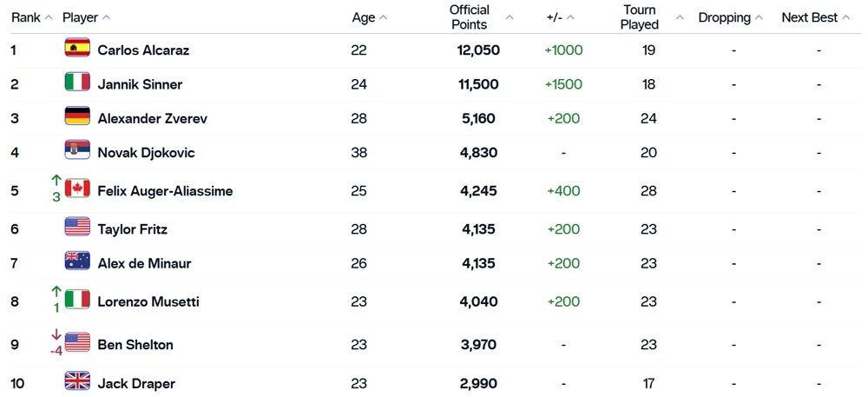Click the Canadian flag beside Felix Auger-Aliassime

click(77, 189)
